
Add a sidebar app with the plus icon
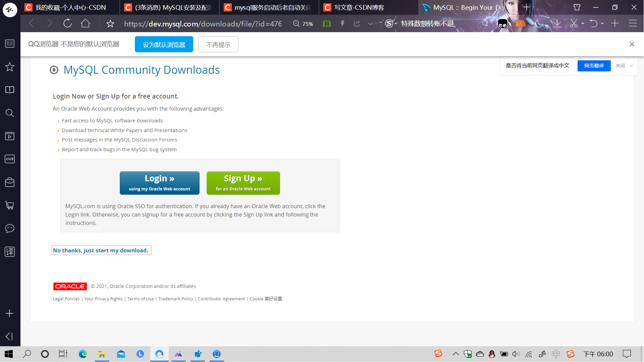[x=10, y=313]
